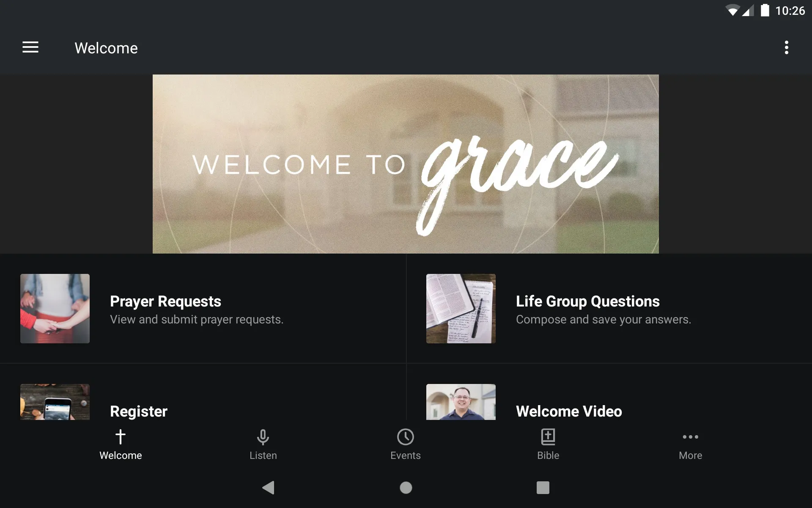
Task: Select the Events tab
Action: coord(406,444)
